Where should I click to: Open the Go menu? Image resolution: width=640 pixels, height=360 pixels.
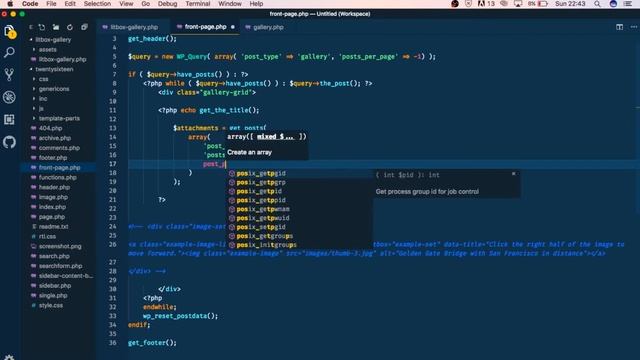point(145,4)
